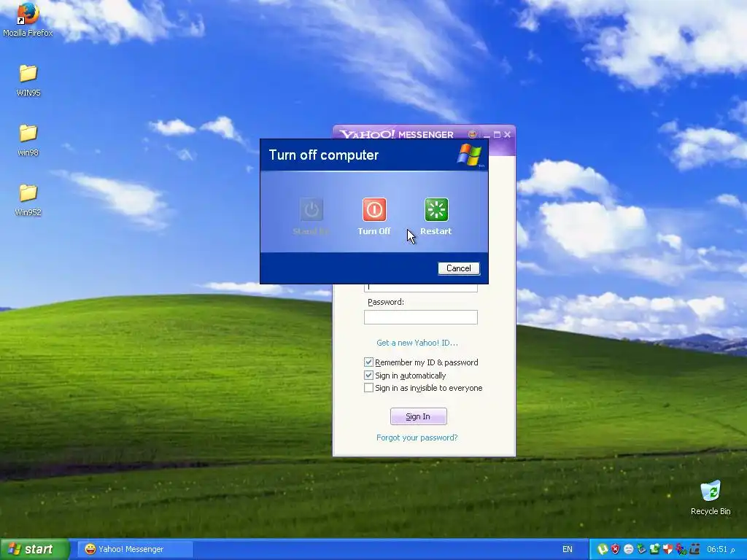Select the WIN95 folder on desktop
The image size is (747, 560).
(x=28, y=80)
